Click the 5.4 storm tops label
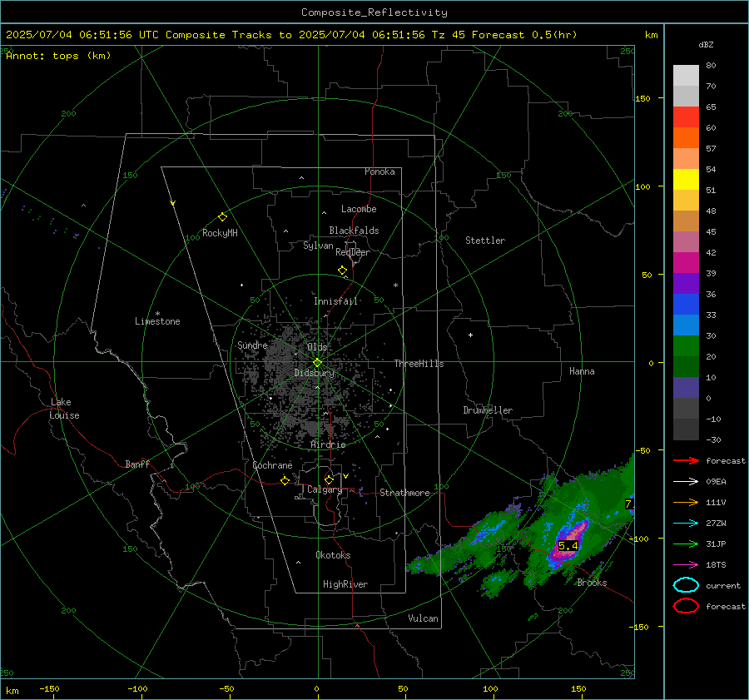 [x=568, y=546]
